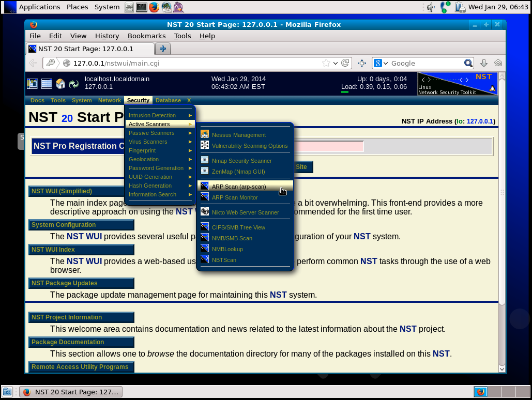
Task: Click the Package Documentation button
Action: pos(82,342)
